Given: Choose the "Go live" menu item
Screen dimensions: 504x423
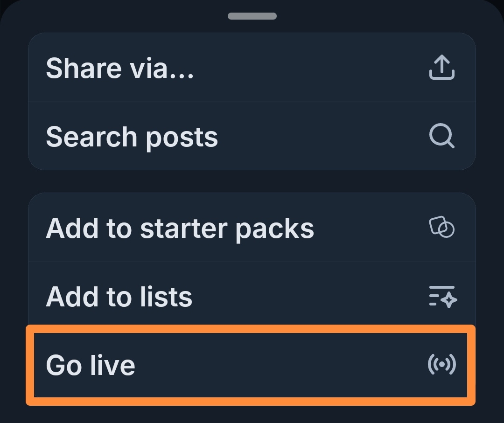Looking at the screenshot, I should click(251, 365).
